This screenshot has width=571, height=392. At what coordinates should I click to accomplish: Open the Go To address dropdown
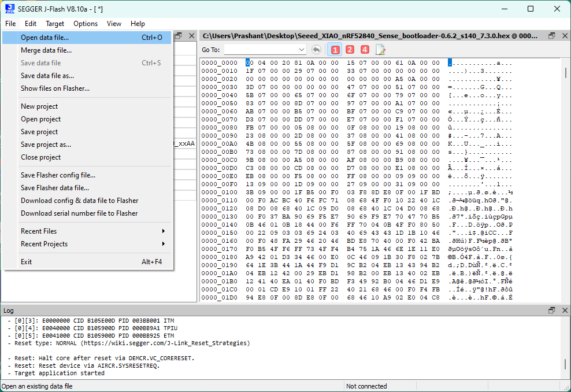point(302,50)
